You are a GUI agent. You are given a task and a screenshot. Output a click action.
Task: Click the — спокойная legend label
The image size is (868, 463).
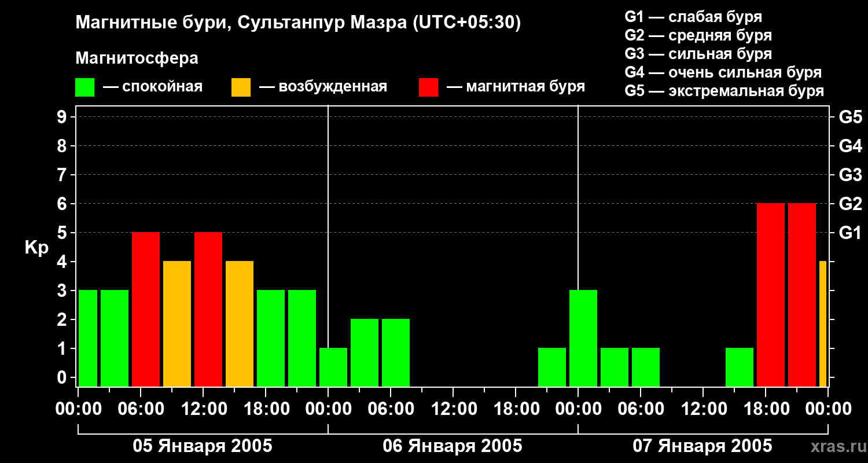153,87
